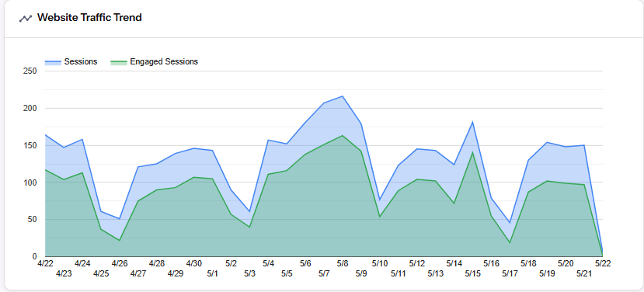The image size is (644, 292).
Task: Click the 50 y-axis label
Action: [x=33, y=219]
